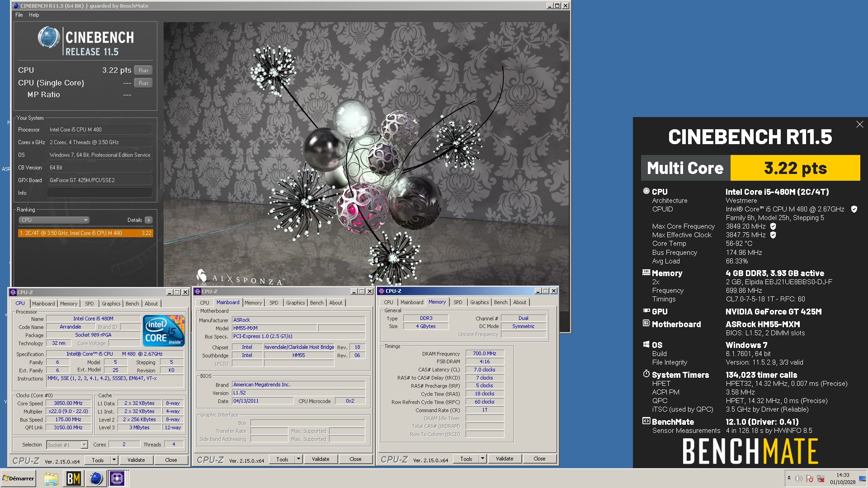Click the Core Speed 3850.00 MHz value

68,403
